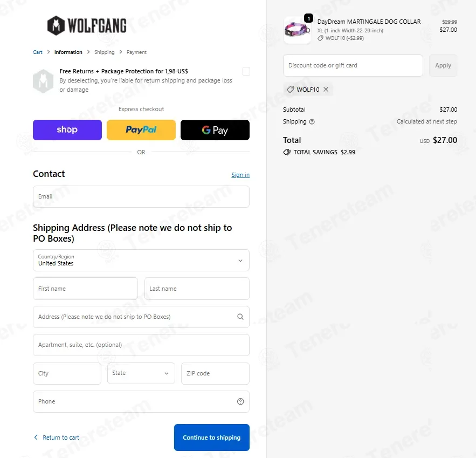Go to Cart breadcrumb
This screenshot has height=458, width=476.
(38, 52)
